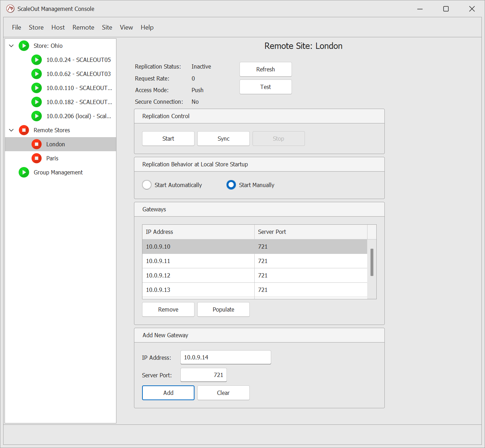The width and height of the screenshot is (485, 448).
Task: Collapse the Remote Stores tree node
Action: pyautogui.click(x=11, y=130)
